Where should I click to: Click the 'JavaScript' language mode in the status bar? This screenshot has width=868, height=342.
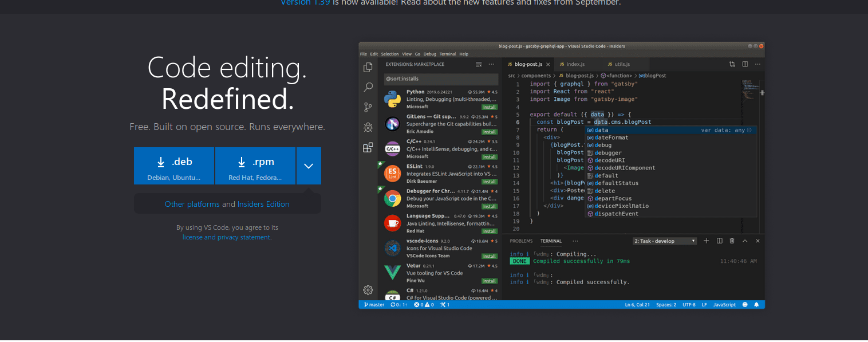tap(724, 305)
